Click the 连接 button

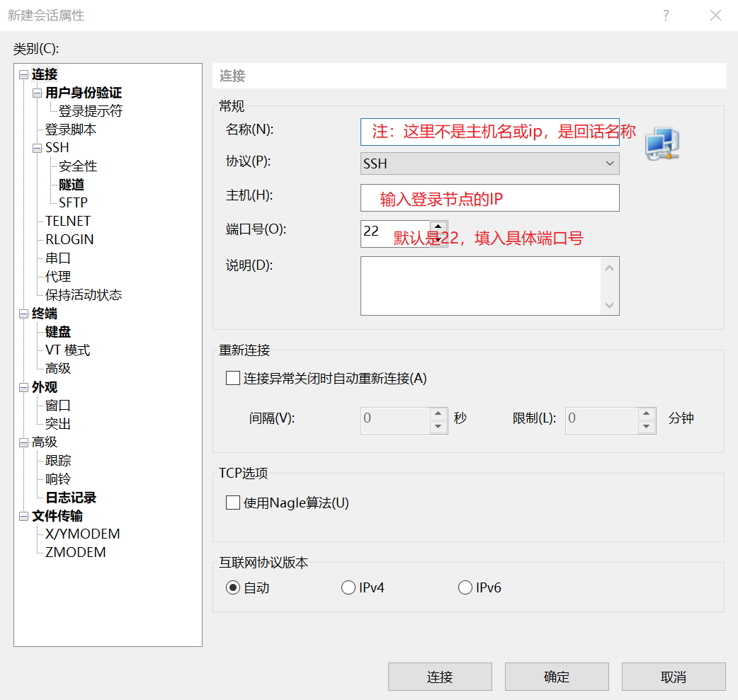click(439, 676)
